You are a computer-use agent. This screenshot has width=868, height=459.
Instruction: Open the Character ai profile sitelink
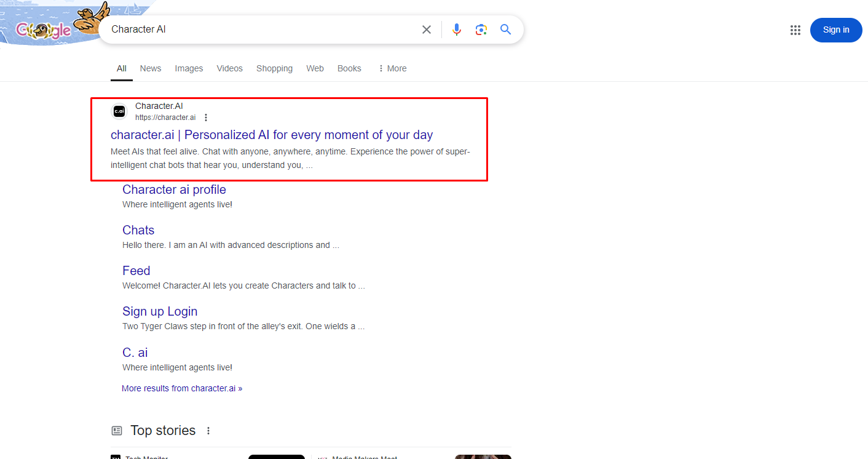click(174, 190)
